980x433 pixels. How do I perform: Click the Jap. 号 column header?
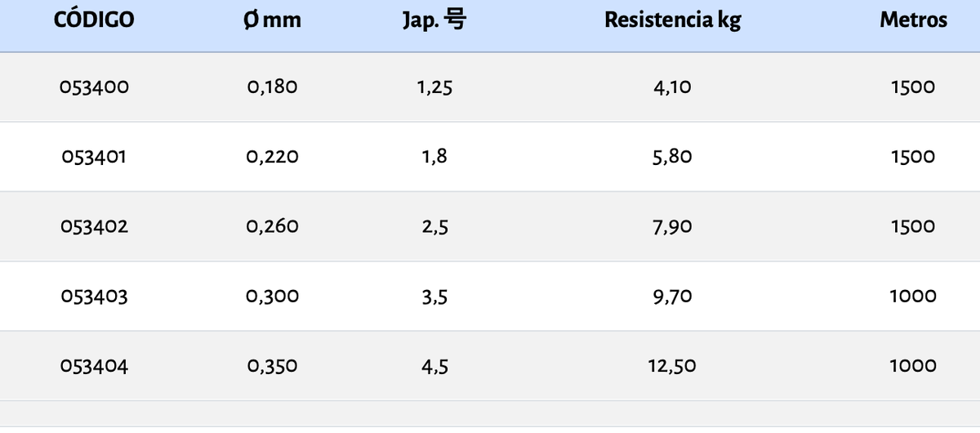point(434,20)
